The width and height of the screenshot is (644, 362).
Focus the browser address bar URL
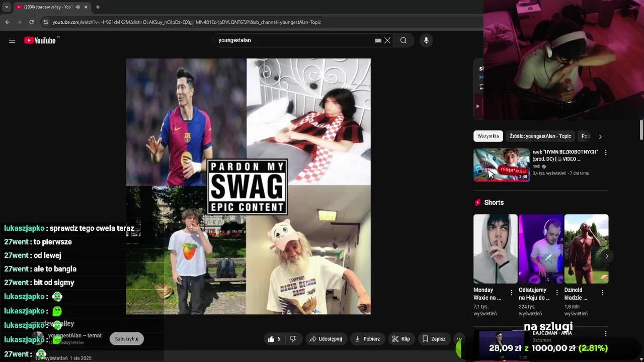(x=187, y=22)
